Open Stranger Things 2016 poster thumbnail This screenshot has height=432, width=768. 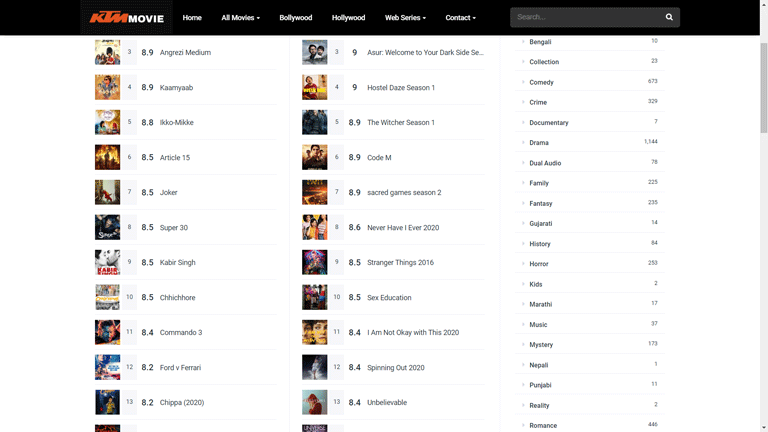point(314,262)
